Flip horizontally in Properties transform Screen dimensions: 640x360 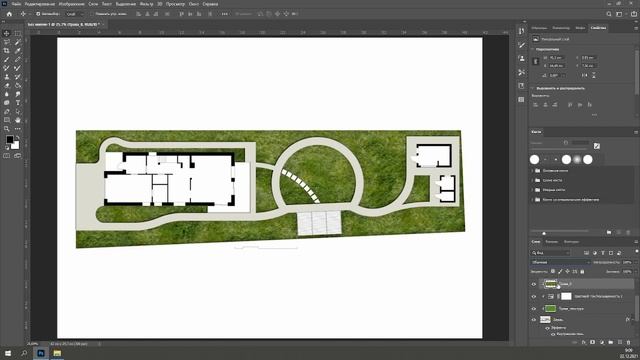point(584,76)
